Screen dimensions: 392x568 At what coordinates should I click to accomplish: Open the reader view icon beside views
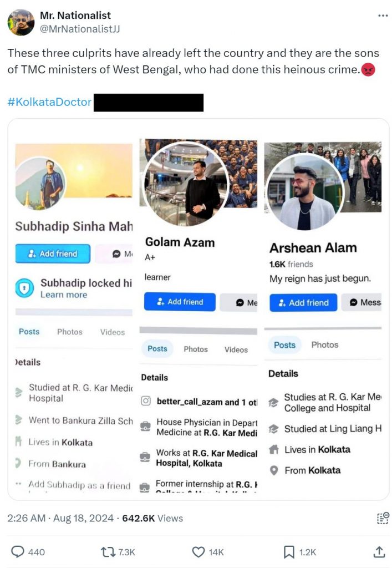(x=382, y=519)
